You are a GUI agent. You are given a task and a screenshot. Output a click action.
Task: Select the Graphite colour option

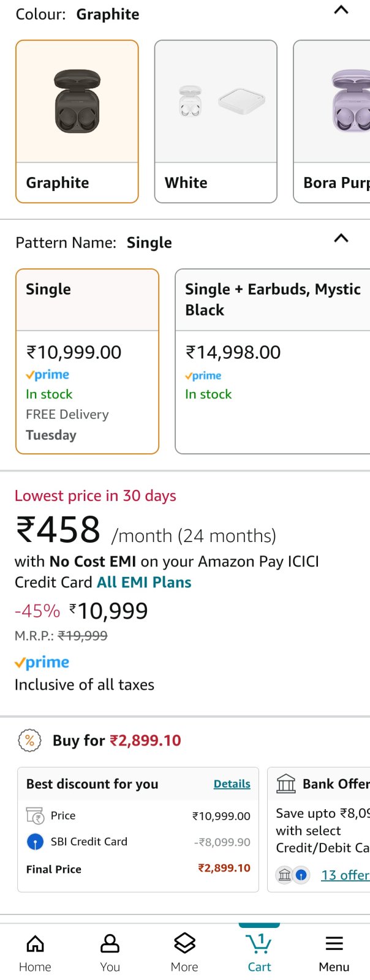click(77, 121)
